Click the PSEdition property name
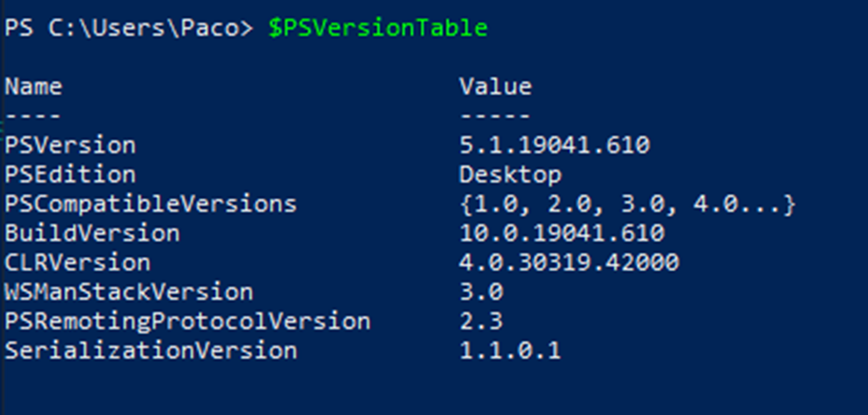Screen dimensions: 868x415 point(69,175)
